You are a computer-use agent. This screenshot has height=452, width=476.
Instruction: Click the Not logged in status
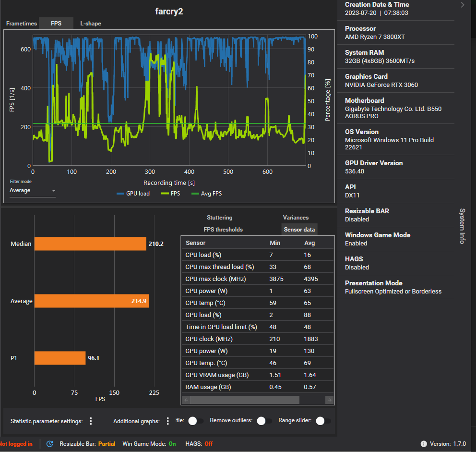pos(16,444)
